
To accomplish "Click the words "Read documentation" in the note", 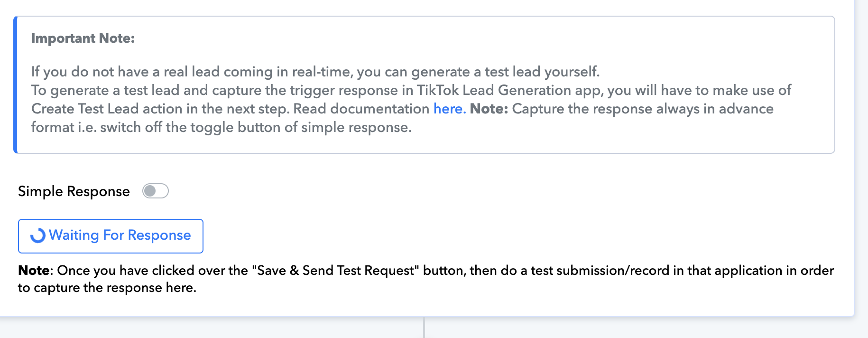I will point(361,109).
